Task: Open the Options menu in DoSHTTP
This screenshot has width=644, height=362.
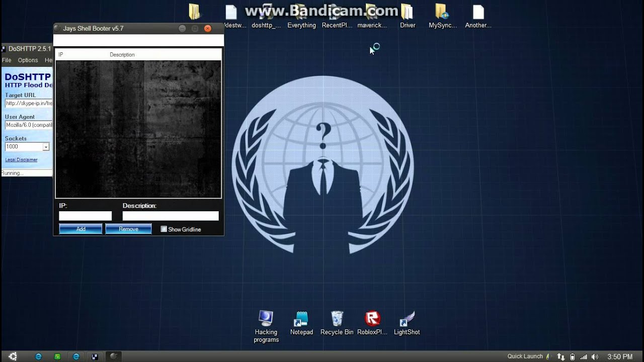Action: 28,60
